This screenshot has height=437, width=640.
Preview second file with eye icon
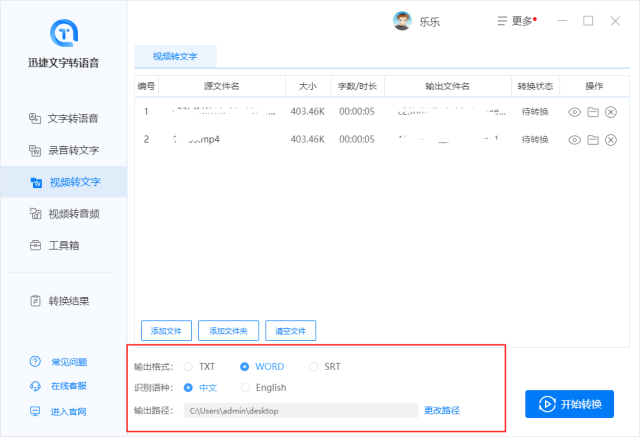[574, 139]
